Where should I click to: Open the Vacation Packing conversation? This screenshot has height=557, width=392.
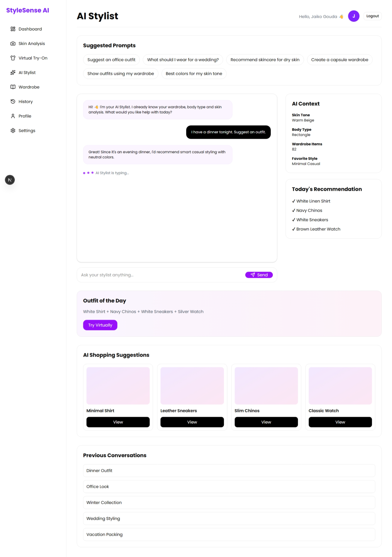(229, 534)
